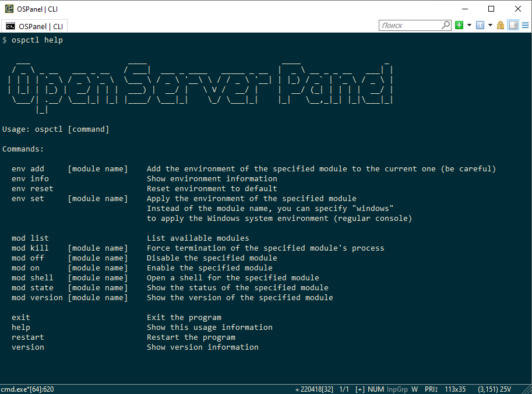532x394 pixels.
Task: Open the PRI priority selector in status bar
Action: [x=431, y=389]
